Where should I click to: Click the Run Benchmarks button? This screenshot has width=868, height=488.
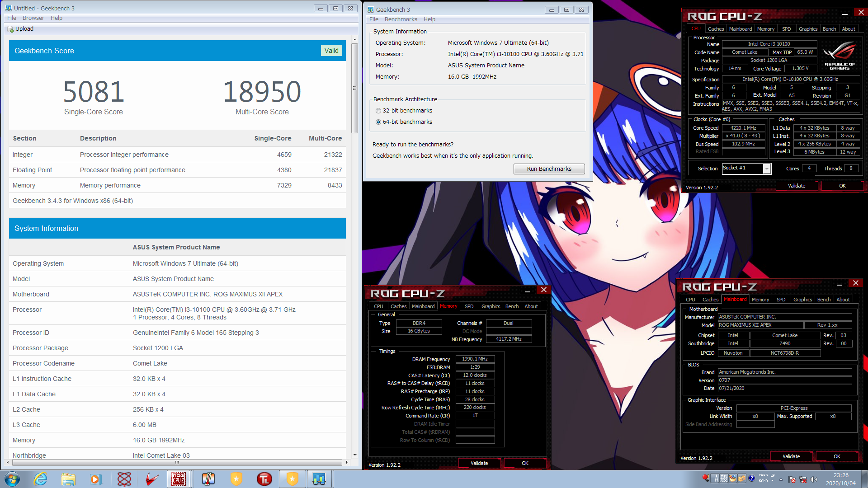pos(549,169)
